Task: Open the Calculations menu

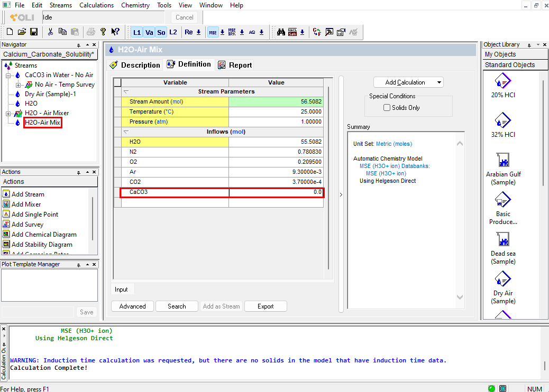Action: (x=97, y=5)
